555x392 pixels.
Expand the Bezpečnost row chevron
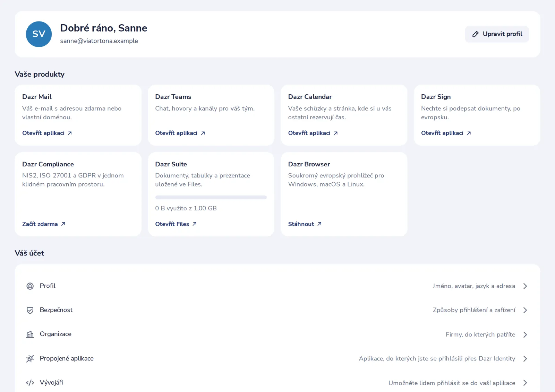[x=525, y=310]
